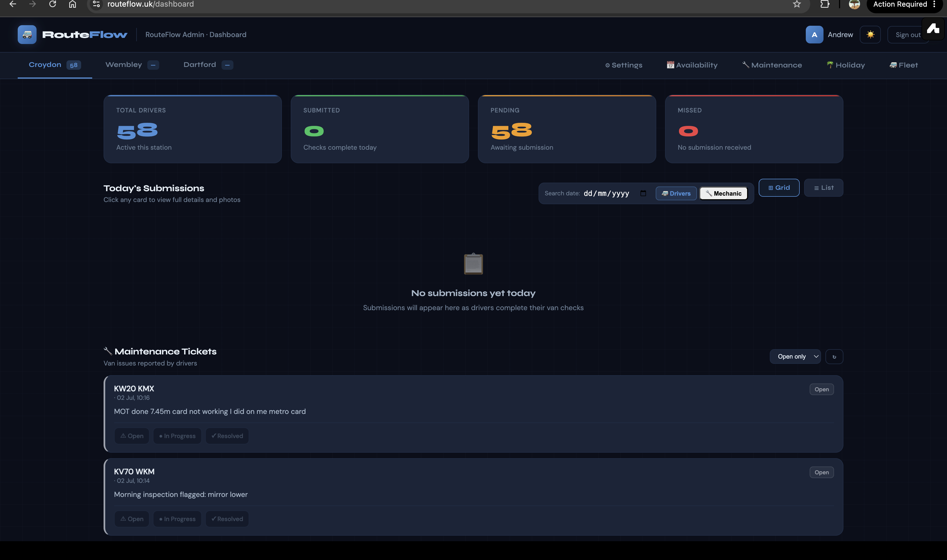The width and height of the screenshot is (947, 560).
Task: Click the Open status badge on KV70 WKM
Action: [x=822, y=472]
